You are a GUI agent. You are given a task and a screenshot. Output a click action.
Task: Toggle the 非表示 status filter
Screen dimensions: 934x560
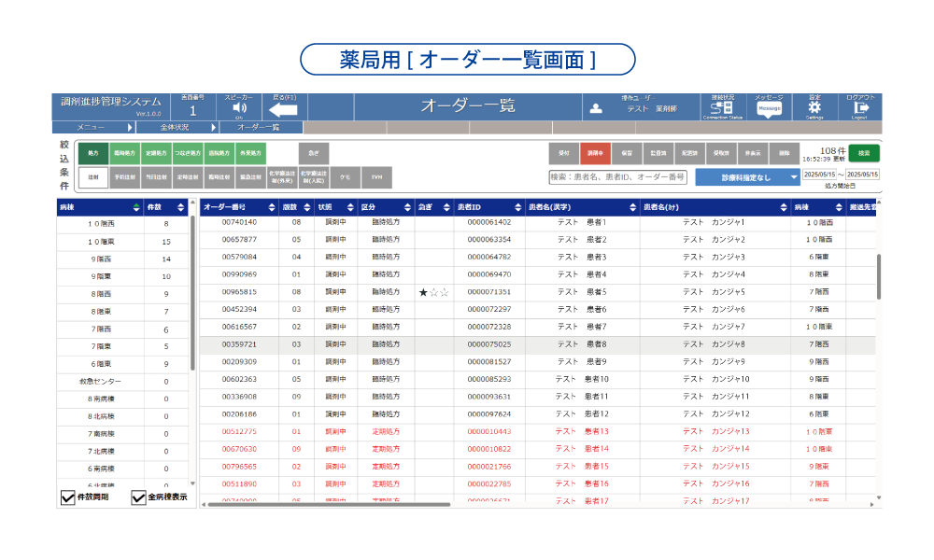[753, 154]
